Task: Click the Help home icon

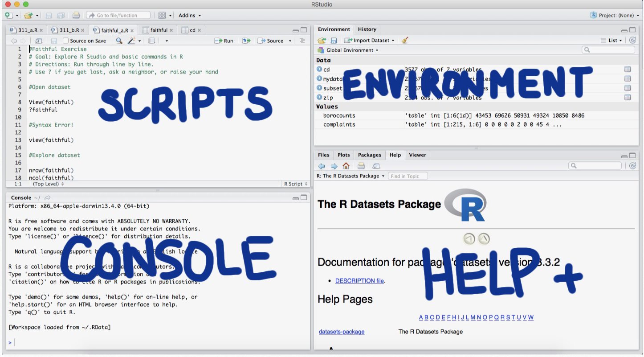Action: (346, 166)
